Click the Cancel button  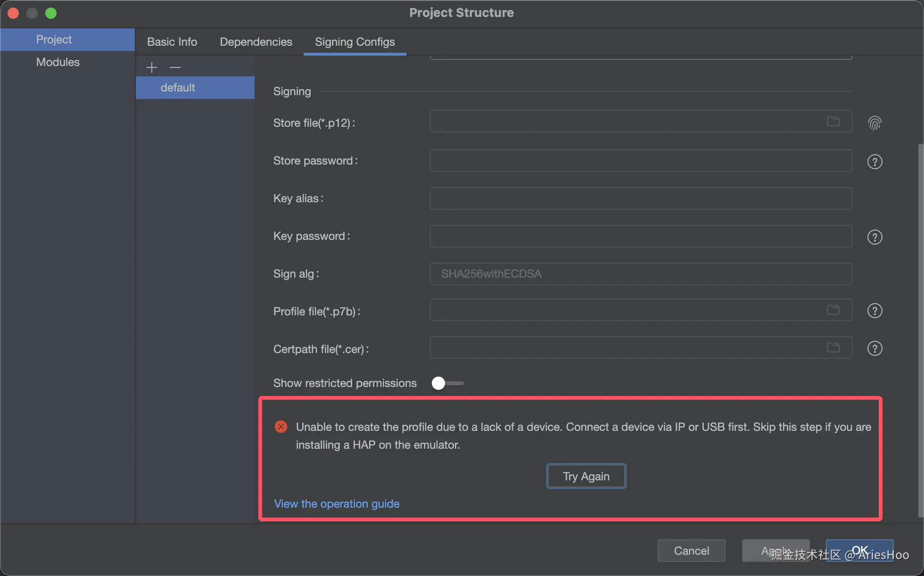tap(691, 551)
